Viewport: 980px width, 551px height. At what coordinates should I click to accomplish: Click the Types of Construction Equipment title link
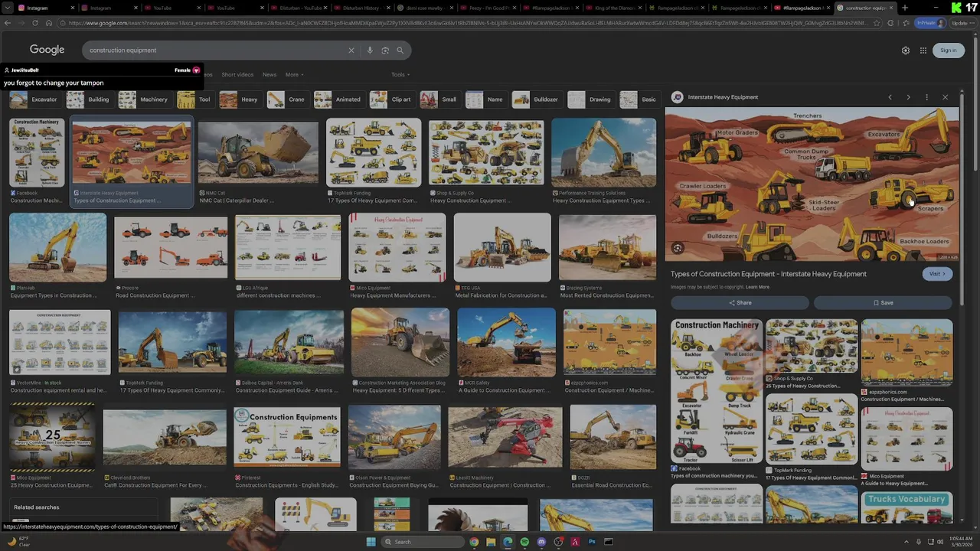coord(769,274)
